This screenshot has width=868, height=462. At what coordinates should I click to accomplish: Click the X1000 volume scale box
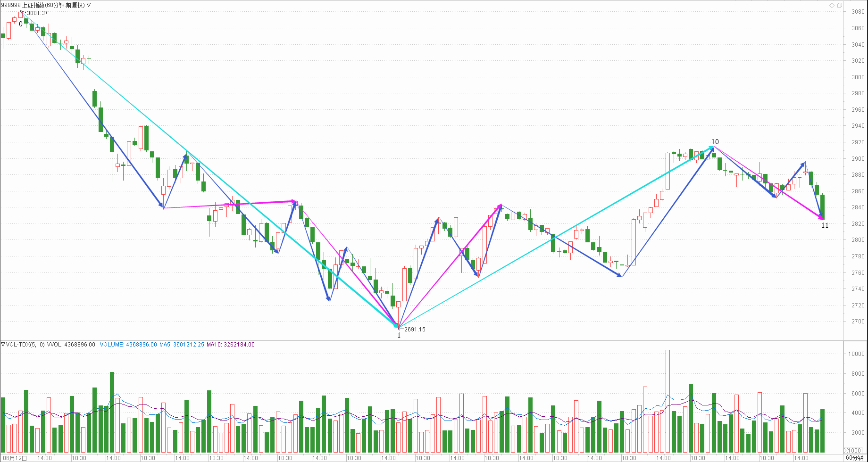tap(852, 450)
